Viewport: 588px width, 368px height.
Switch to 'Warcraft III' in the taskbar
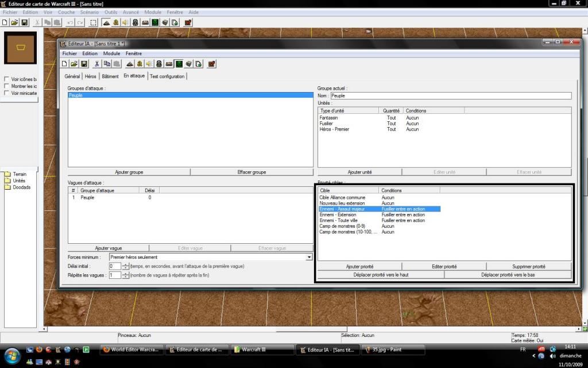[x=262, y=350]
